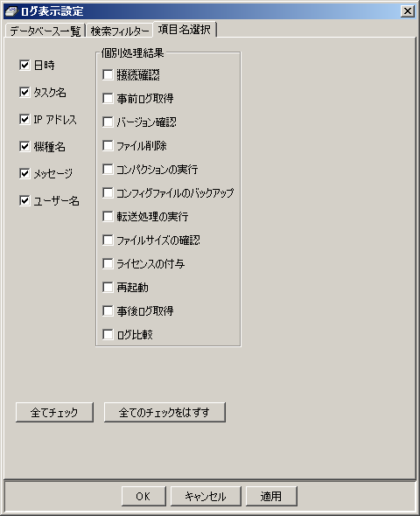Switch to the データベース一覧 tab
Viewport: 420px width, 516px height.
(x=45, y=31)
